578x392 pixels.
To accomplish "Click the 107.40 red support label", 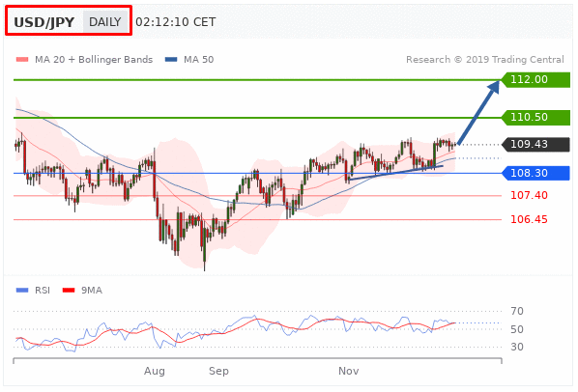I will [529, 195].
